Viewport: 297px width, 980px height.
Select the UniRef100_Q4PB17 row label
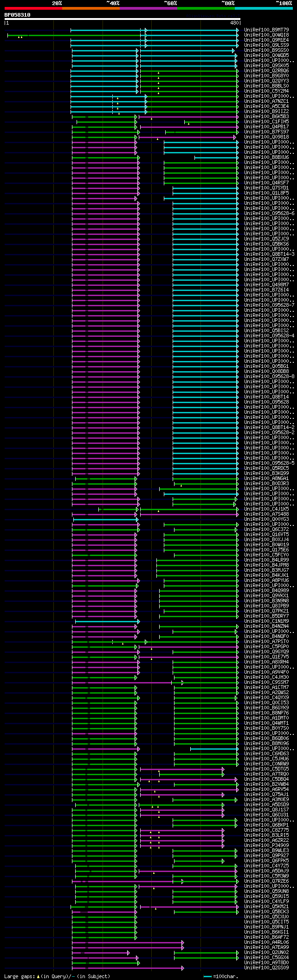click(266, 126)
